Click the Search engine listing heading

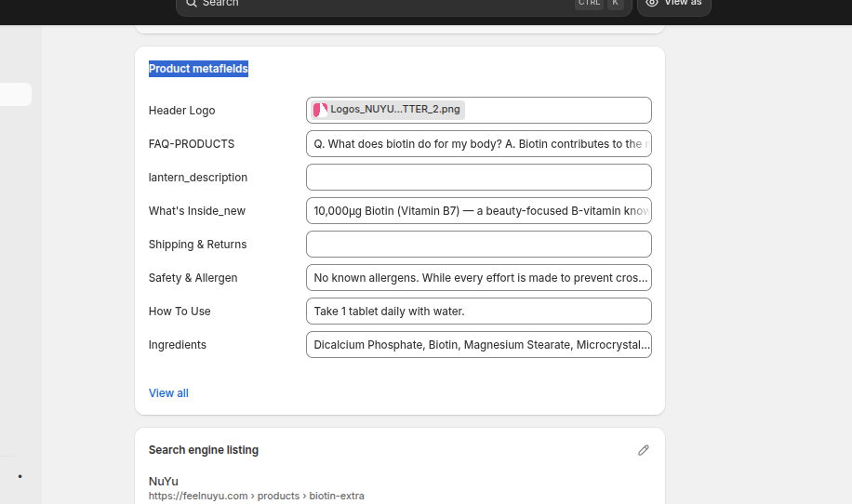pyautogui.click(x=204, y=450)
